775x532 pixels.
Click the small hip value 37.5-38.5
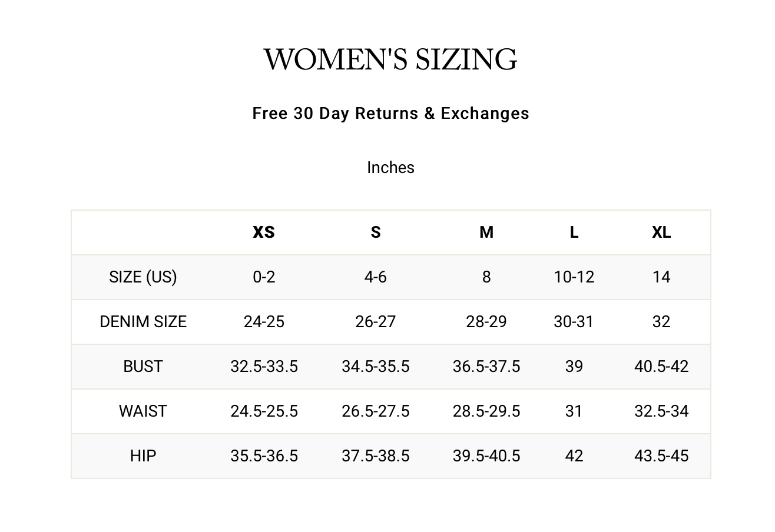375,456
